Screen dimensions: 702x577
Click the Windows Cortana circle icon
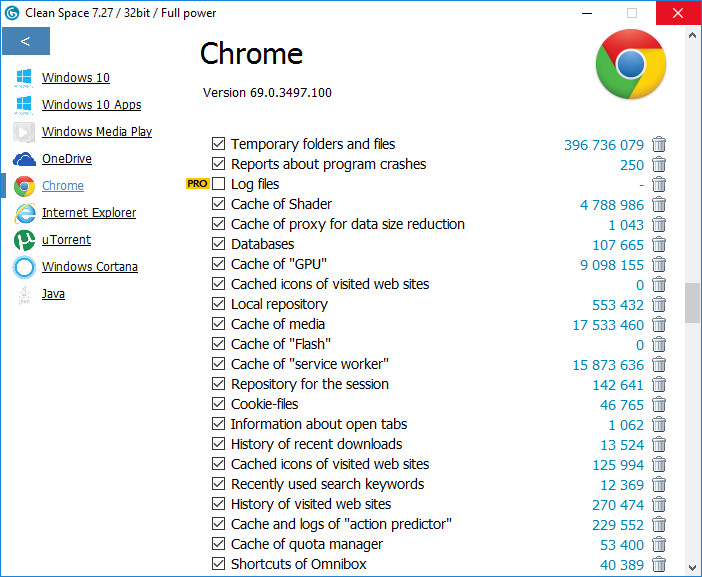tap(25, 267)
